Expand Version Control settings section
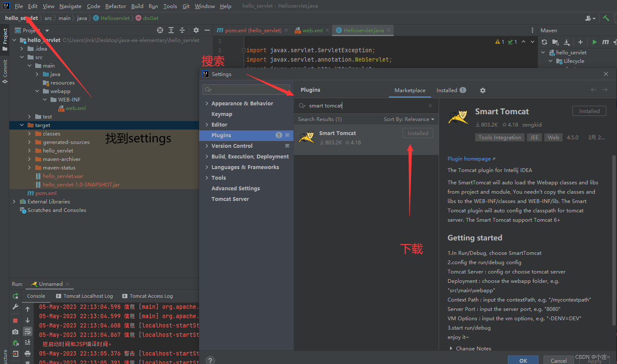The image size is (617, 364). (x=207, y=146)
